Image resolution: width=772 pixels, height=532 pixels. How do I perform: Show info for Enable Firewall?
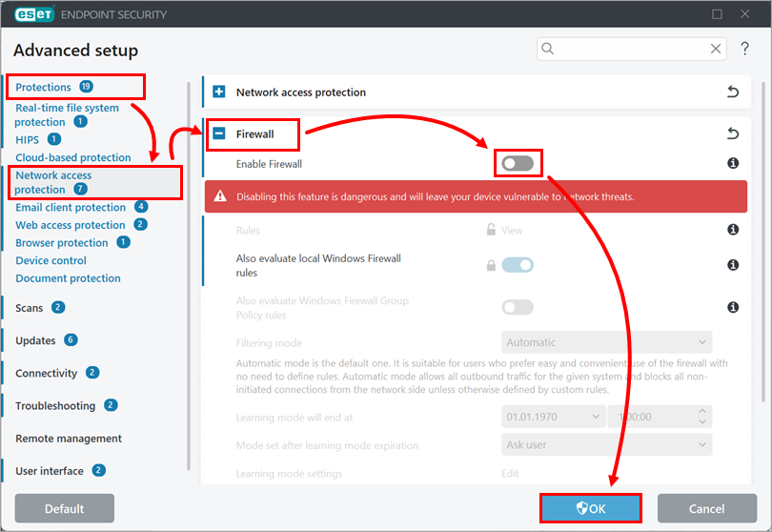coord(733,163)
